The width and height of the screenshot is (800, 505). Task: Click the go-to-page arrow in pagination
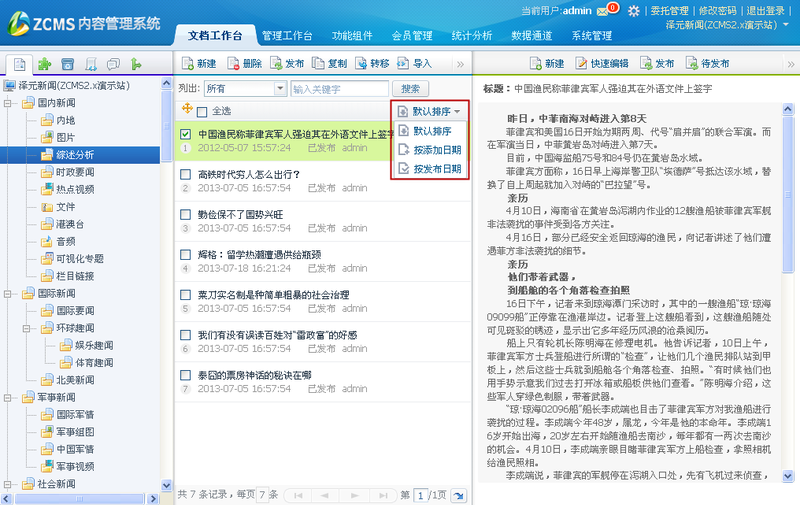click(458, 495)
